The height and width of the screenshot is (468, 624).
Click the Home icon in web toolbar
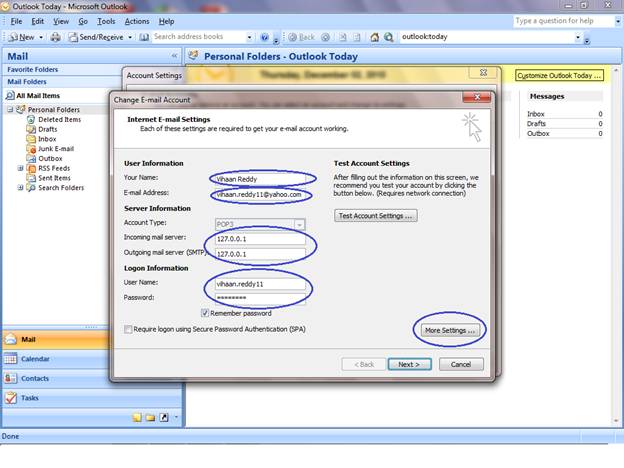tap(374, 37)
